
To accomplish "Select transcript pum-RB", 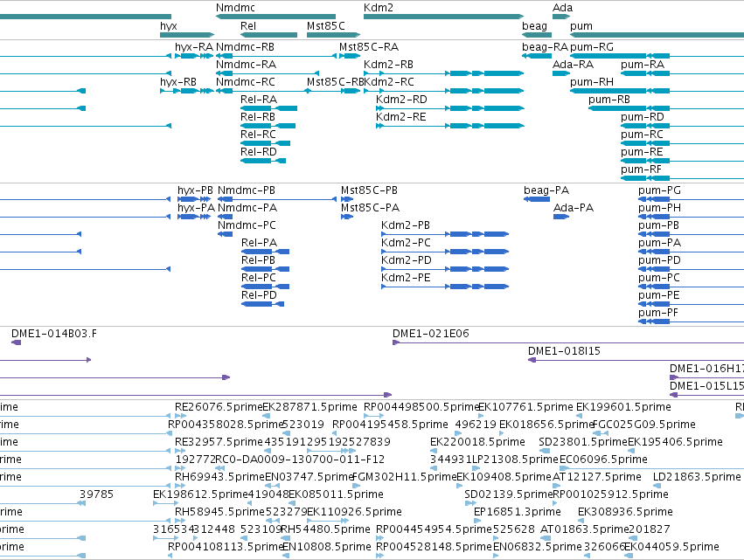I will (609, 100).
